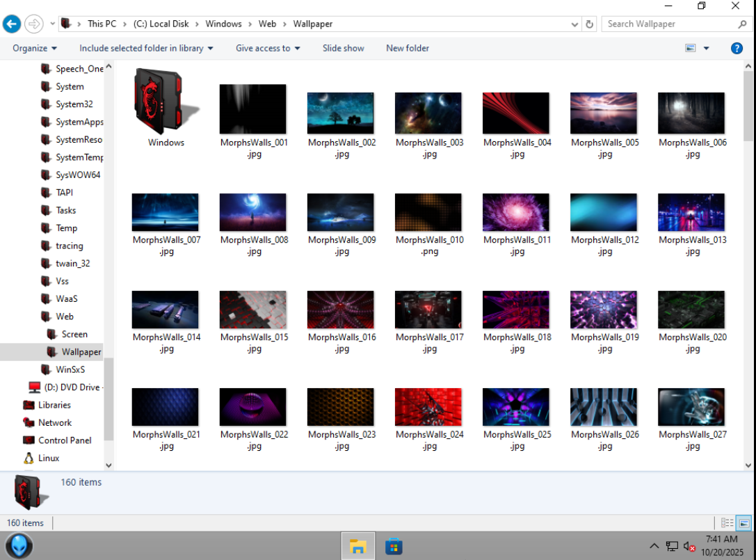This screenshot has width=756, height=560.
Task: Select MorphsWalls_013.jpg thumbnail
Action: [691, 212]
